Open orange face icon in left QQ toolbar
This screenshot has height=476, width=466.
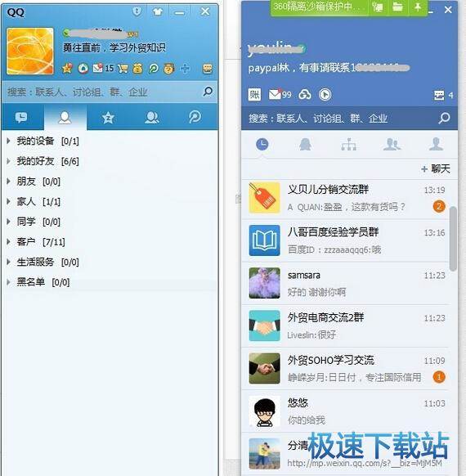click(x=169, y=69)
